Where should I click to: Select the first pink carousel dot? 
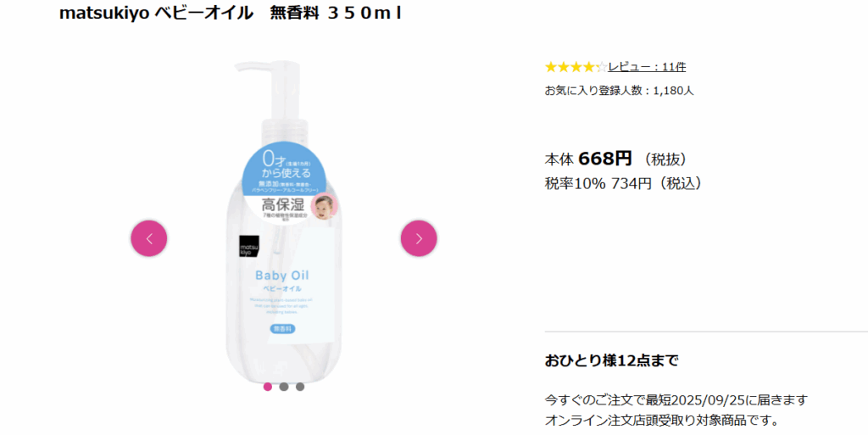[x=268, y=387]
